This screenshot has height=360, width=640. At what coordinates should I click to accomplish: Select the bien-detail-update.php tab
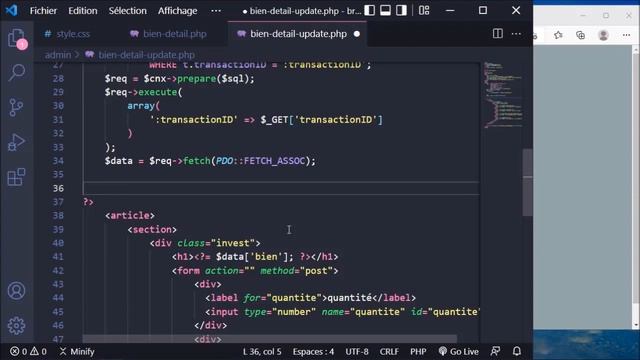tap(298, 34)
